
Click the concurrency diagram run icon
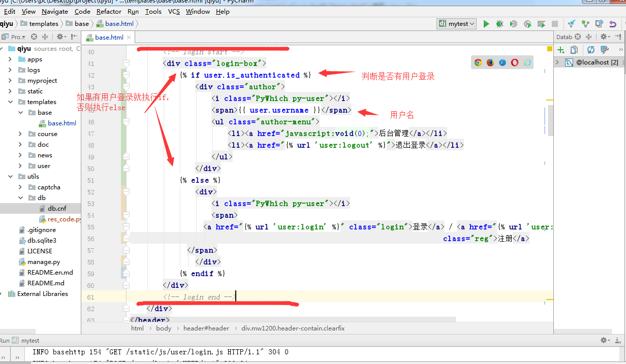tap(541, 24)
